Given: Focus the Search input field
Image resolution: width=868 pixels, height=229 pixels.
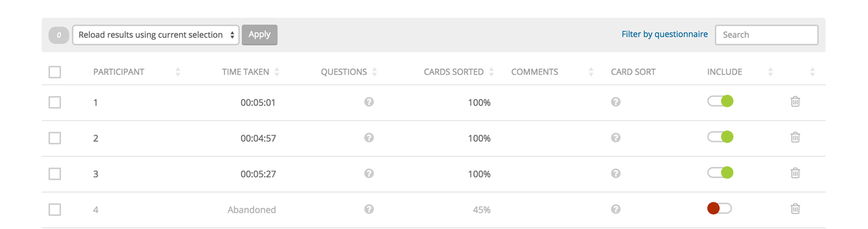Looking at the screenshot, I should 767,35.
